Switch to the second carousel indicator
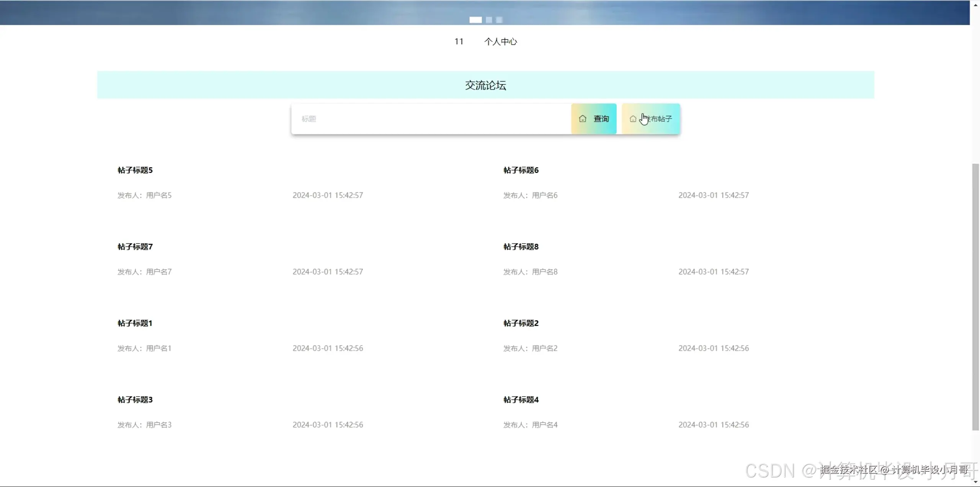 click(x=489, y=20)
